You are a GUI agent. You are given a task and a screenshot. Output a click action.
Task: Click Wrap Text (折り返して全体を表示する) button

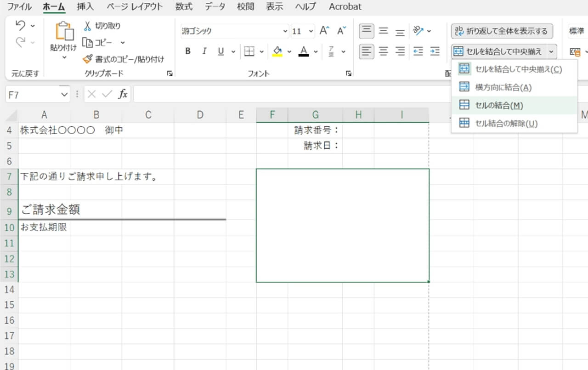click(x=502, y=31)
